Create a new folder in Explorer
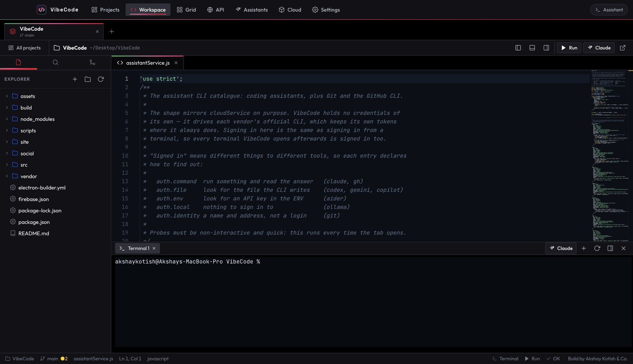This screenshot has width=633, height=364. point(88,79)
